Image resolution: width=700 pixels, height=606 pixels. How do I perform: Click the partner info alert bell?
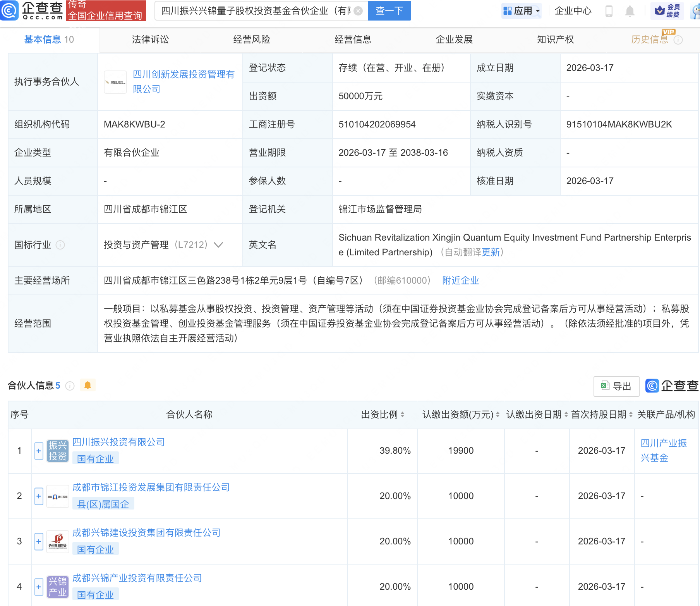click(x=87, y=385)
